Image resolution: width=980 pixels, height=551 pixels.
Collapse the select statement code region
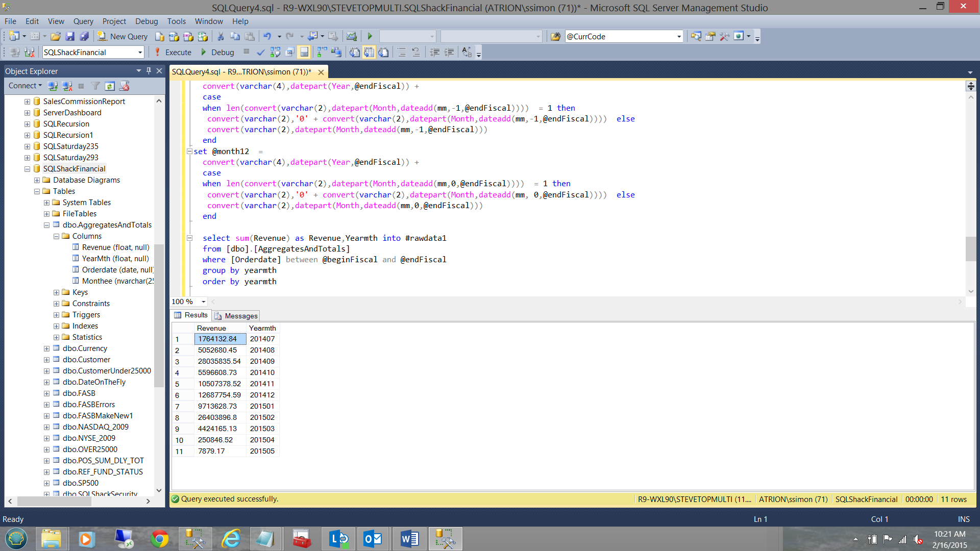click(x=189, y=238)
